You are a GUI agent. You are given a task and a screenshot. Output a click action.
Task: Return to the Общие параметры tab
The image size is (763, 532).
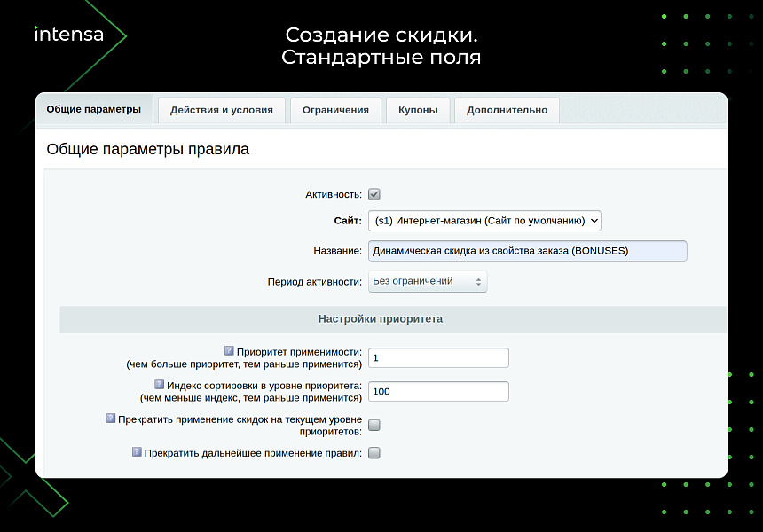coord(95,109)
